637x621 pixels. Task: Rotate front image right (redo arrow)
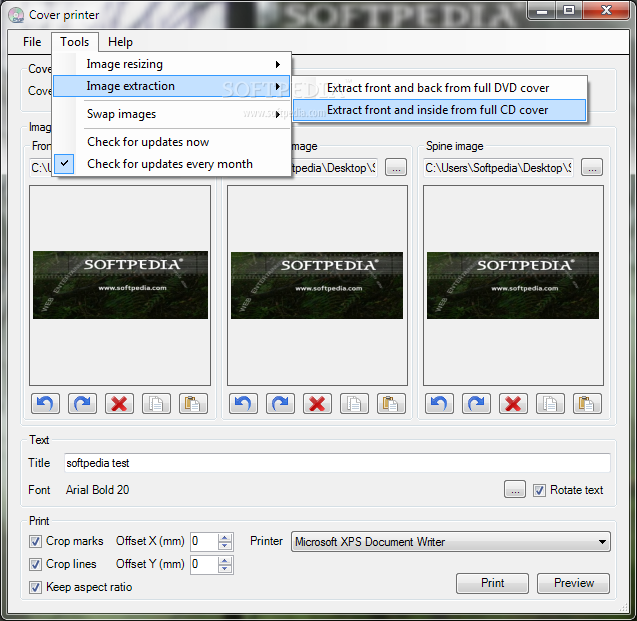click(x=82, y=403)
